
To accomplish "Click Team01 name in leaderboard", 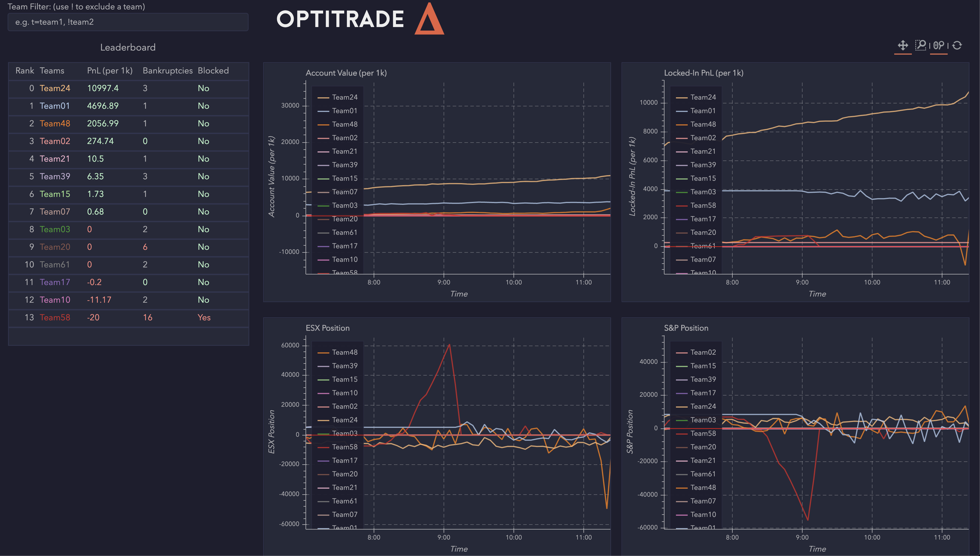I will (55, 106).
